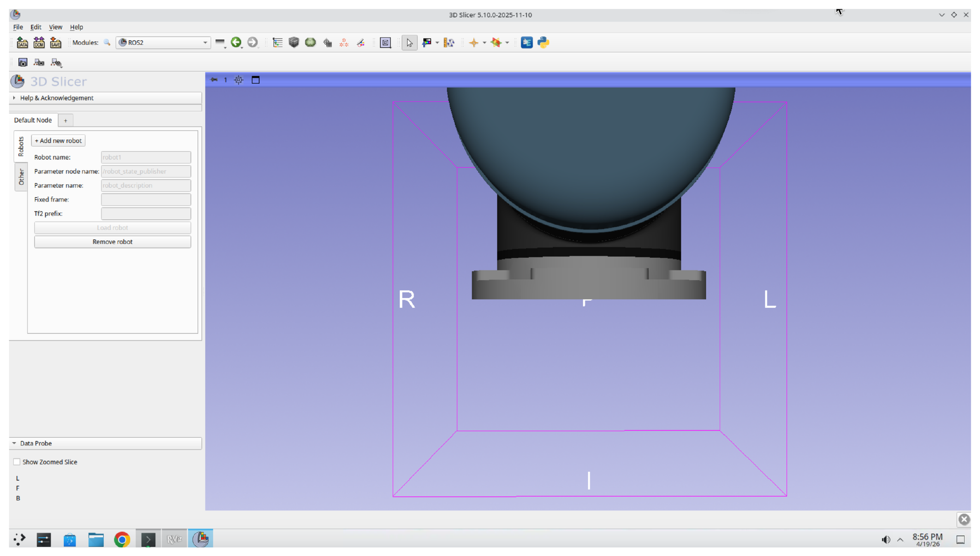Click the Remove robot button
Screen dimensions: 980x556
pyautogui.click(x=112, y=242)
